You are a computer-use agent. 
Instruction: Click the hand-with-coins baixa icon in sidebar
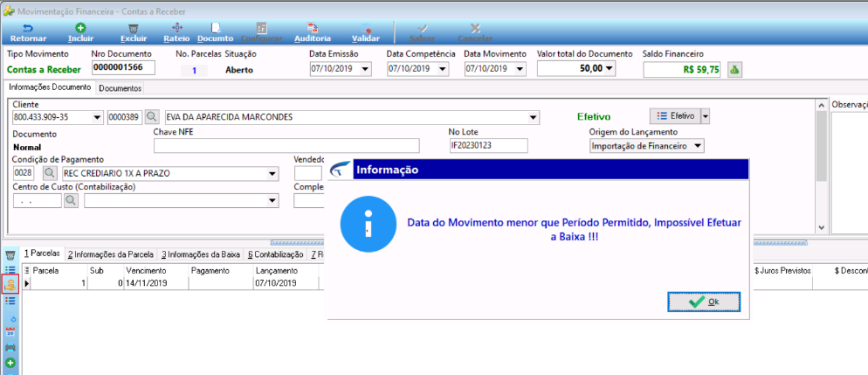click(x=10, y=285)
